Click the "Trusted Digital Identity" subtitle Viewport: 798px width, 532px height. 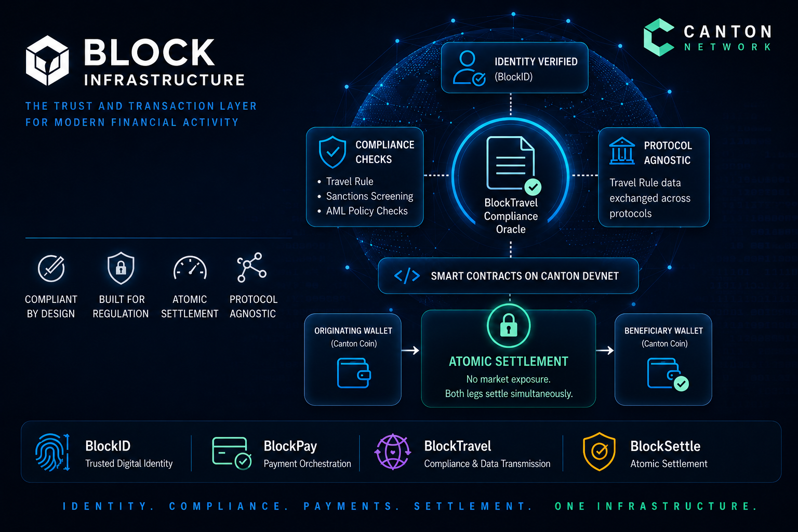(129, 464)
